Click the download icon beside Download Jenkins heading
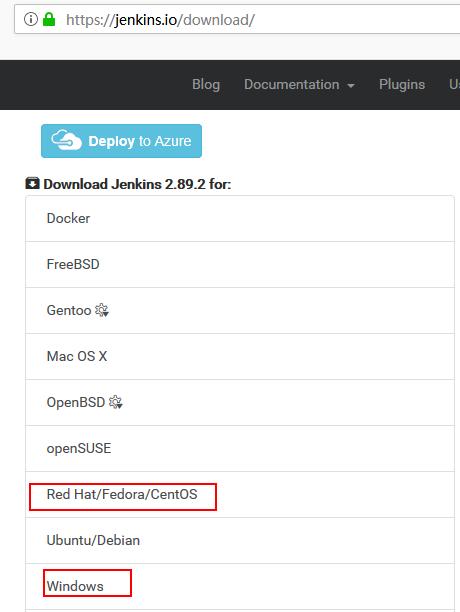 point(32,183)
